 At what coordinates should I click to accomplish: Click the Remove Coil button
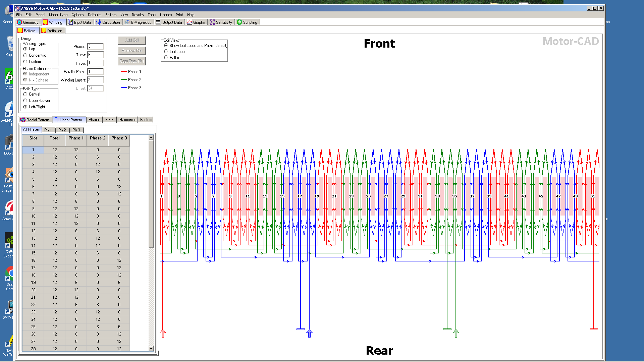(132, 51)
